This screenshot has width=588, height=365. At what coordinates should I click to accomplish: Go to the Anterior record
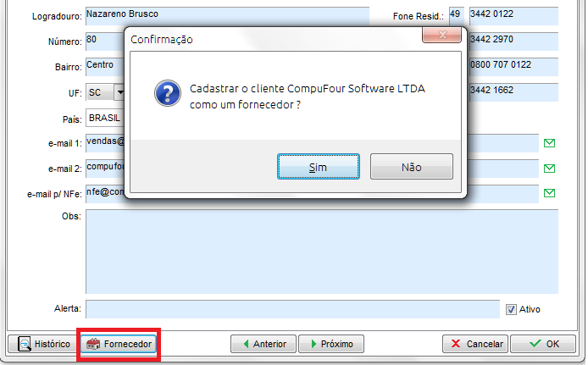point(263,344)
